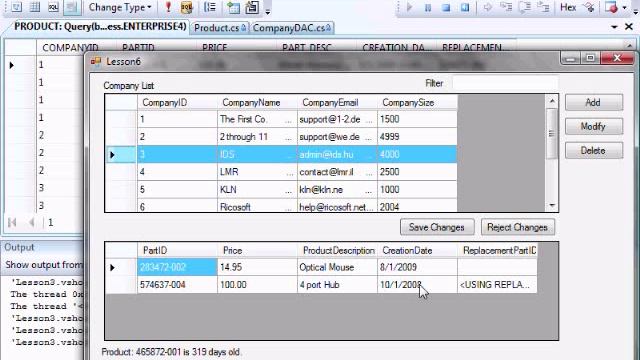Sort by CreationDate column header
Screen dimensions: 640x360
click(417, 251)
